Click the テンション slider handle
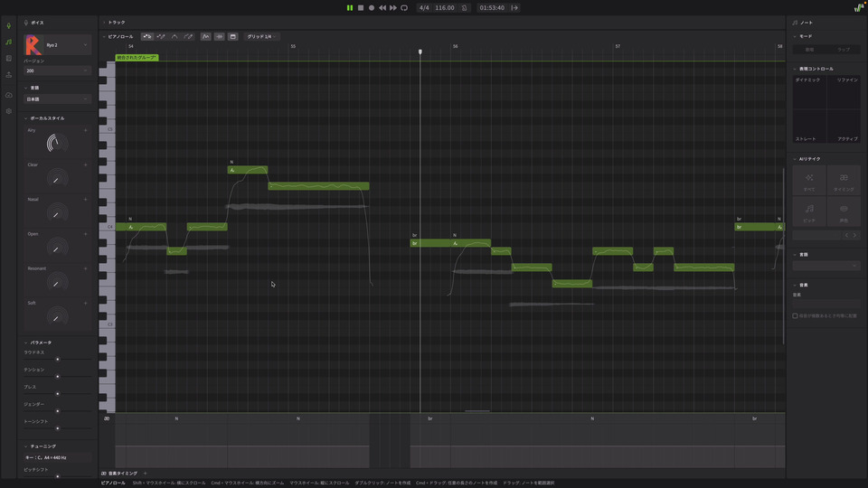 click(x=58, y=376)
